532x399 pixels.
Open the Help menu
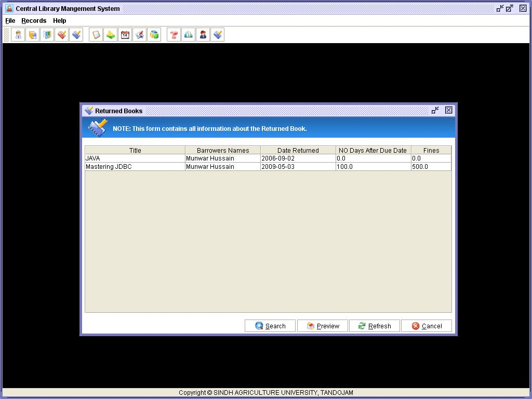[60, 21]
